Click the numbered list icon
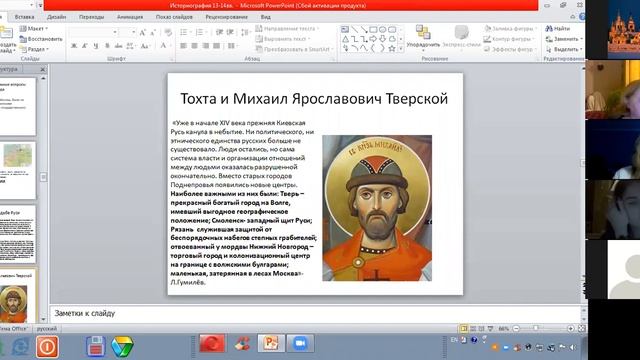The width and height of the screenshot is (640, 360). pos(200,32)
